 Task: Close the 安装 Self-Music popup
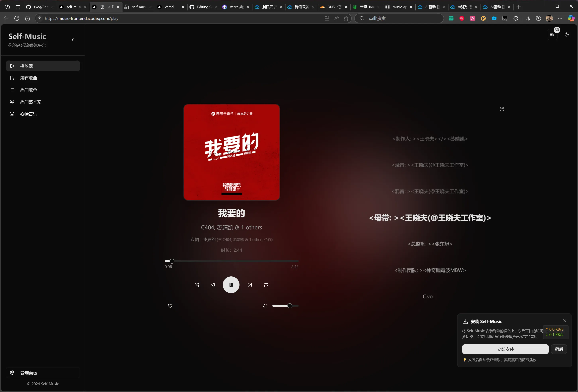[x=565, y=321]
